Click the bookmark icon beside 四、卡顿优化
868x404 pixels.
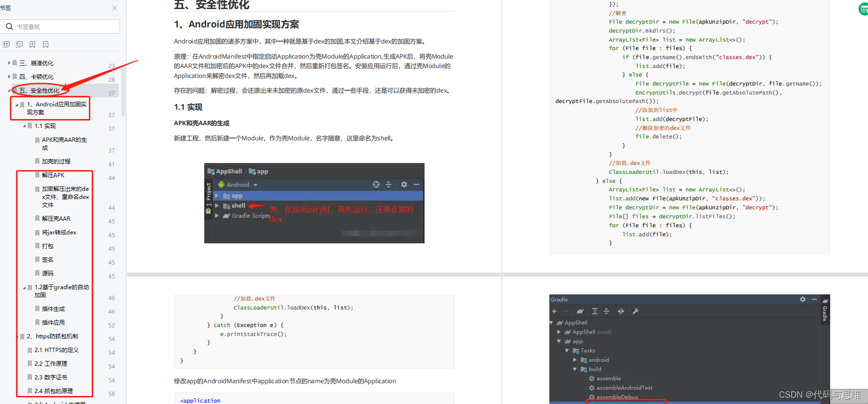coord(15,77)
